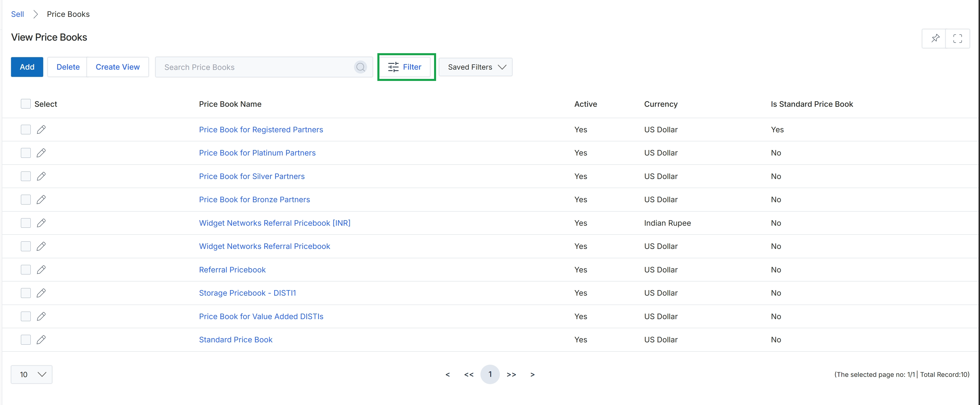Edit Standard Price Book pencil icon

pos(41,339)
